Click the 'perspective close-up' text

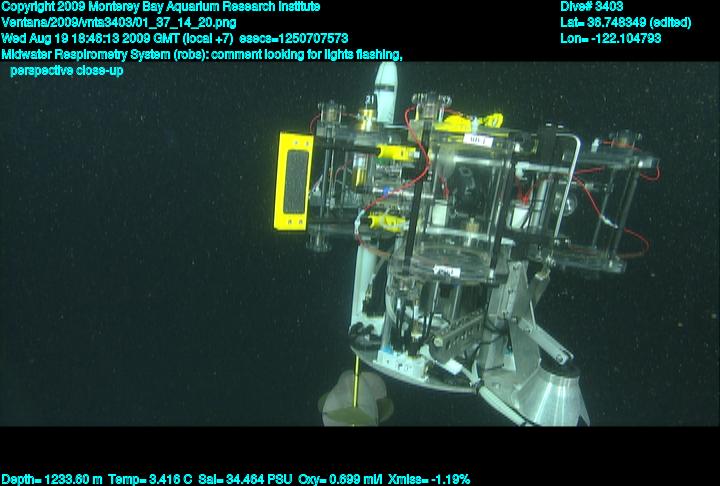(67, 71)
